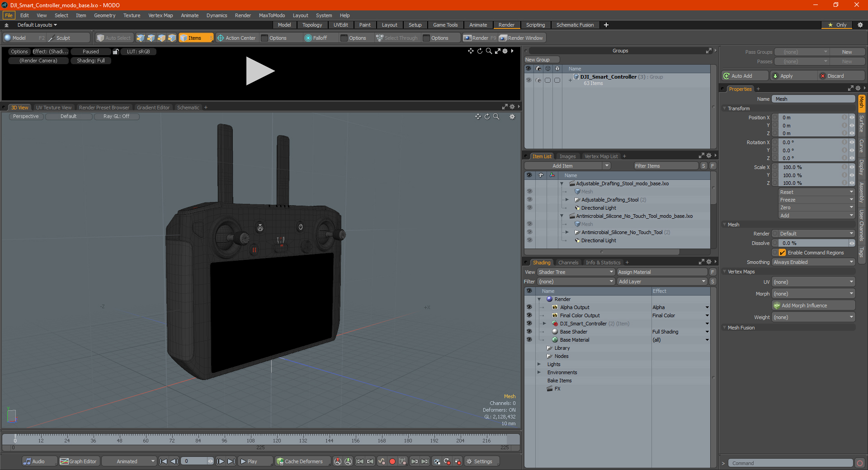Image resolution: width=868 pixels, height=470 pixels.
Task: Open the Render Window
Action: coord(521,38)
